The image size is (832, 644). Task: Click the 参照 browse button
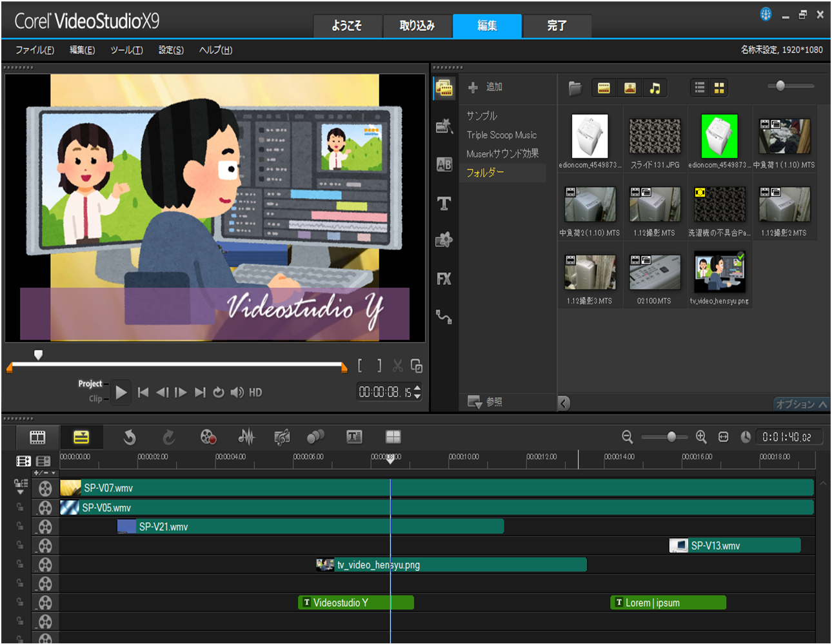pyautogui.click(x=485, y=402)
